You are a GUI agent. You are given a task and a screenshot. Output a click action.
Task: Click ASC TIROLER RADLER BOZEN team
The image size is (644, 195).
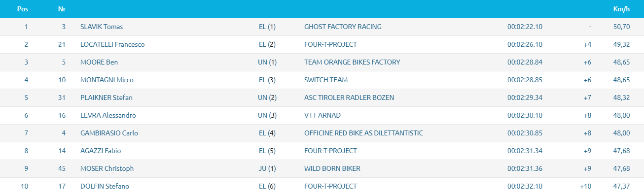tap(349, 97)
